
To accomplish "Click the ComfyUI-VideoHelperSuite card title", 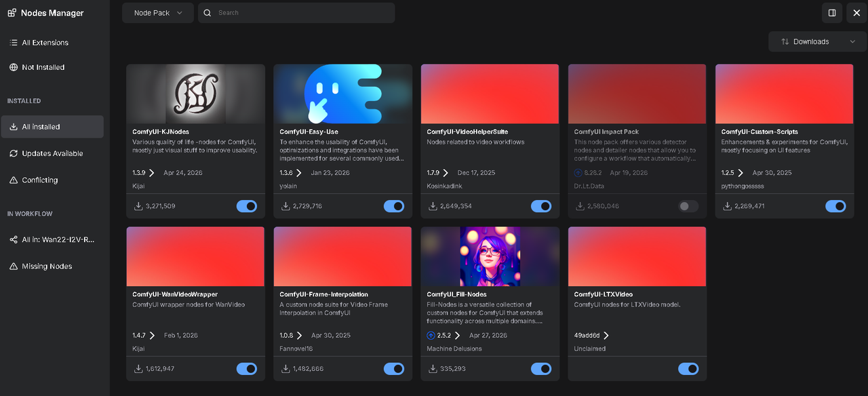I will [x=467, y=132].
